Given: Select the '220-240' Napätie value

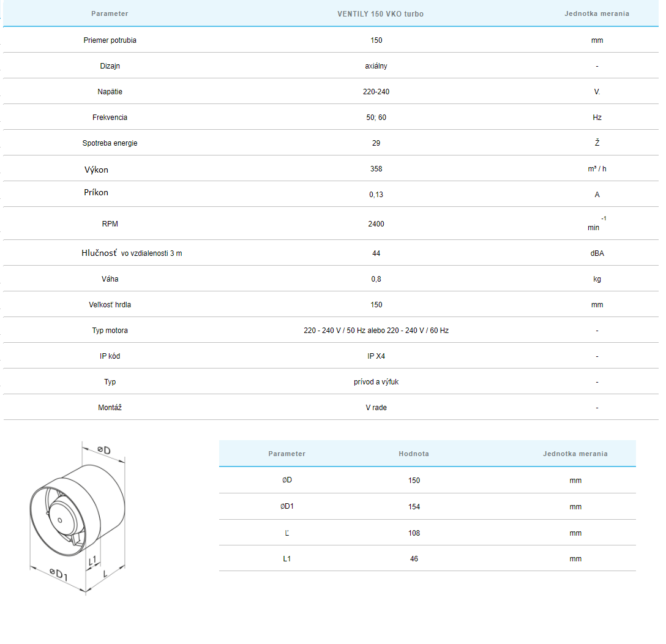Looking at the screenshot, I should click(376, 92).
